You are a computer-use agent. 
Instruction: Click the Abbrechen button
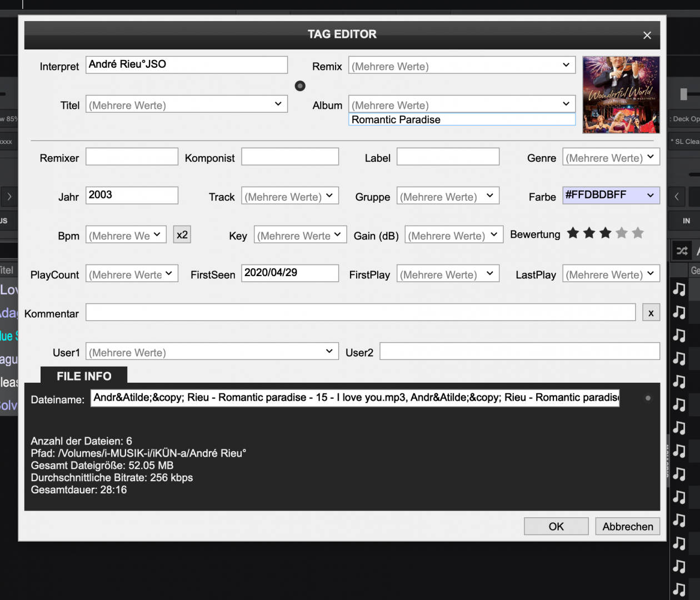(627, 526)
